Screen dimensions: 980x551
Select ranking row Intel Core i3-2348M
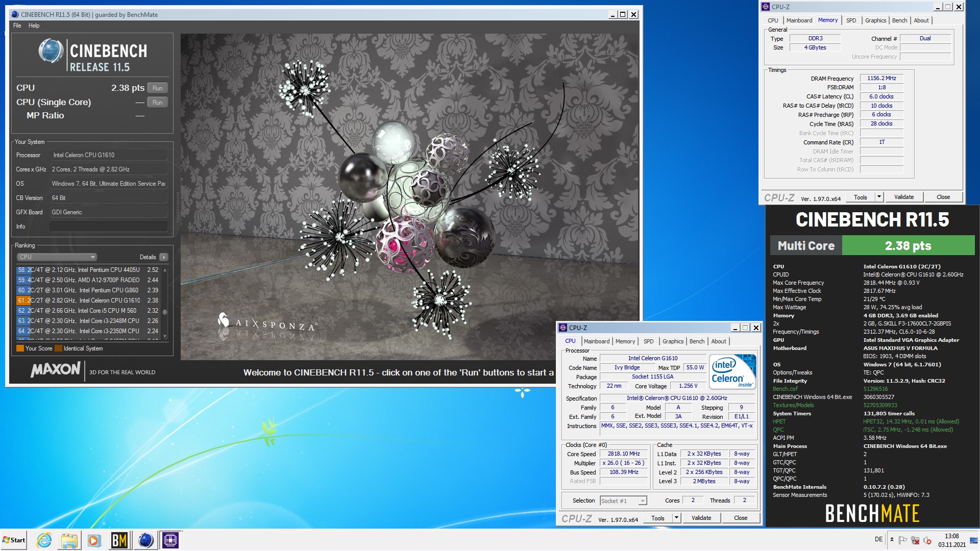tap(88, 321)
